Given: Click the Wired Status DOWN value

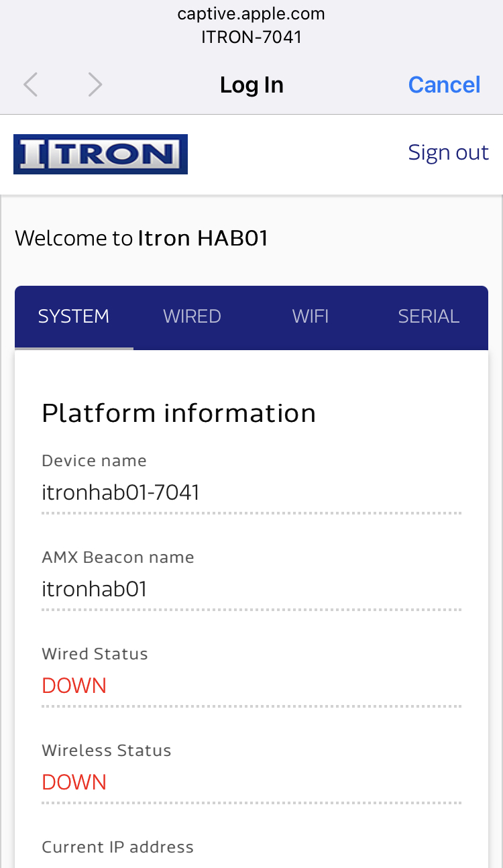Looking at the screenshot, I should click(74, 686).
